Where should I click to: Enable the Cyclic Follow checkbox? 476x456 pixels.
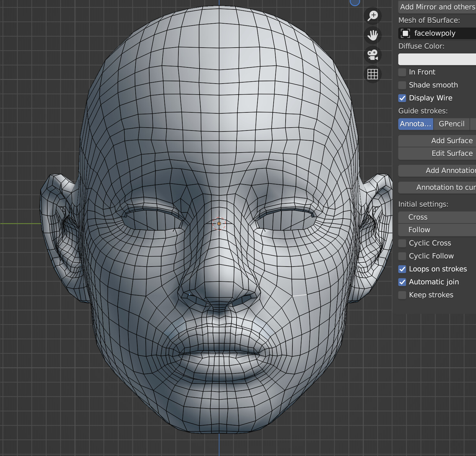pyautogui.click(x=402, y=256)
